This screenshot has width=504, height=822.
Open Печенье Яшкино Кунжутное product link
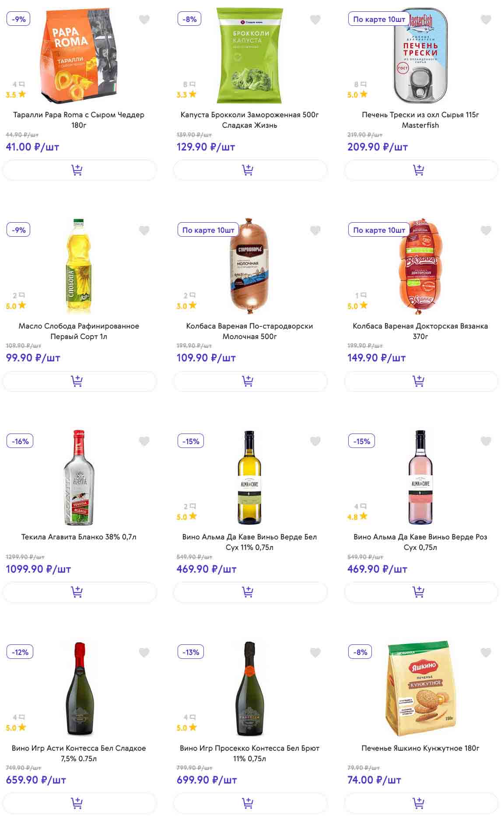pyautogui.click(x=420, y=748)
